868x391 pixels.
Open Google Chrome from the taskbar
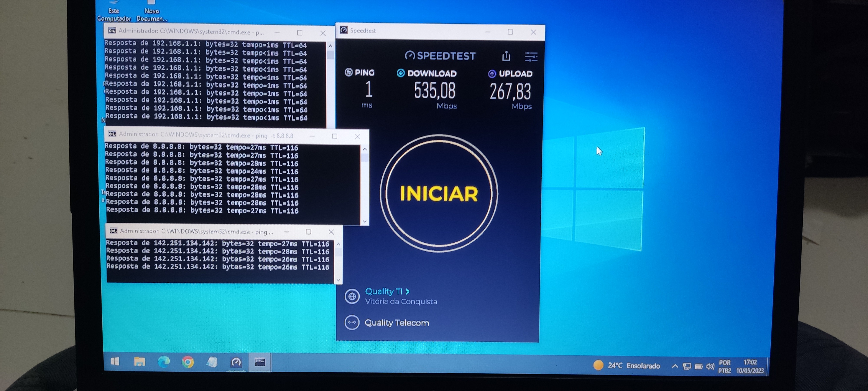pos(188,362)
